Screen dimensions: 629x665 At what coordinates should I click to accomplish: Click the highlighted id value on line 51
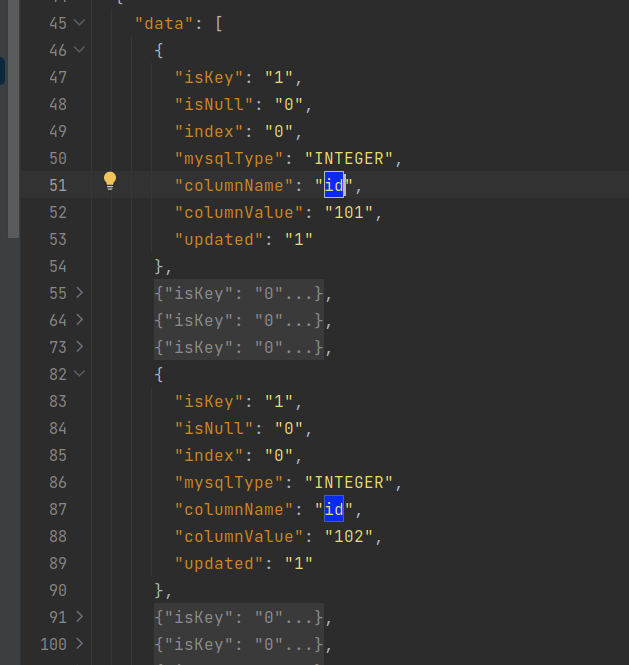tap(334, 185)
